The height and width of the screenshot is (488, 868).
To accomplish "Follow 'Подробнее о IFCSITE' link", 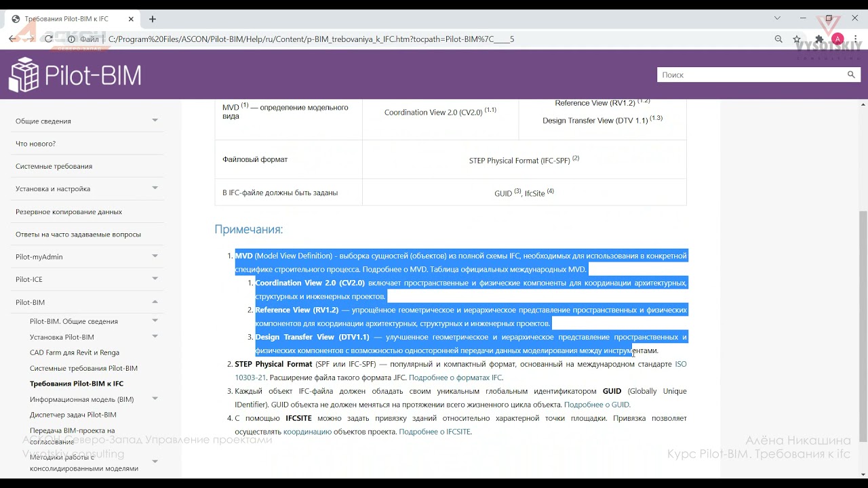I will [x=435, y=432].
